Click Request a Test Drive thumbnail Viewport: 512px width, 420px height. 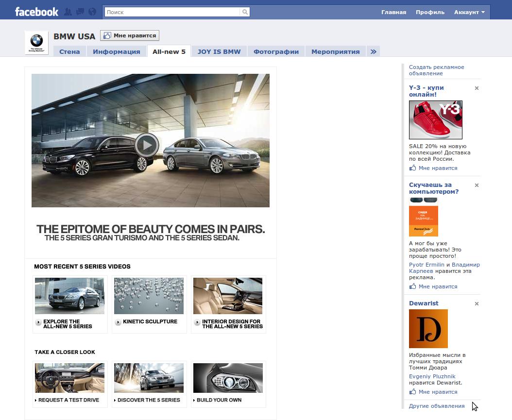click(x=69, y=378)
